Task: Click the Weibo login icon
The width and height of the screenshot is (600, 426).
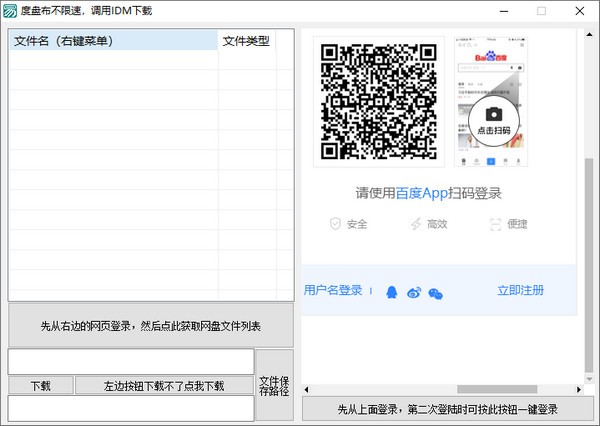Action: pos(414,292)
